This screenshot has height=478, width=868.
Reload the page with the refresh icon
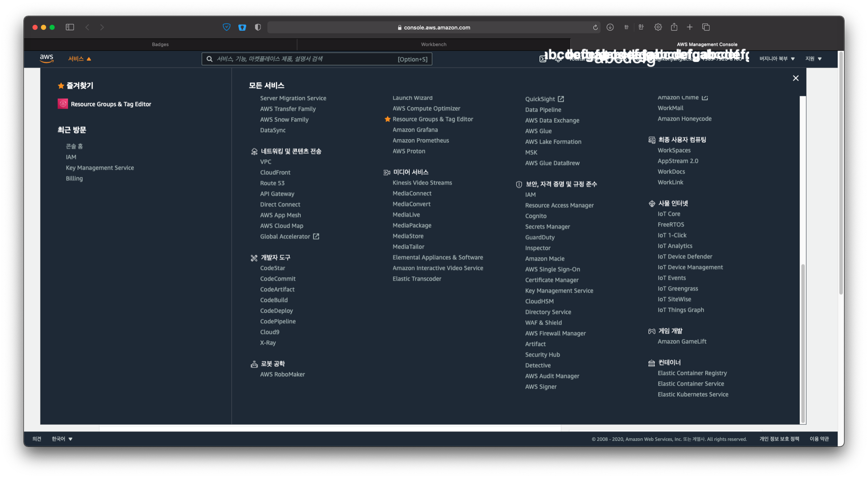coord(595,27)
